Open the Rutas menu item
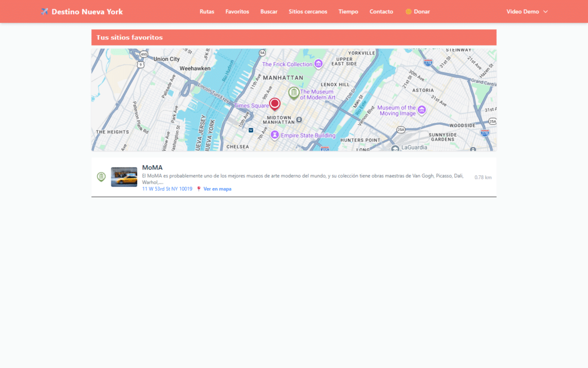 [207, 11]
